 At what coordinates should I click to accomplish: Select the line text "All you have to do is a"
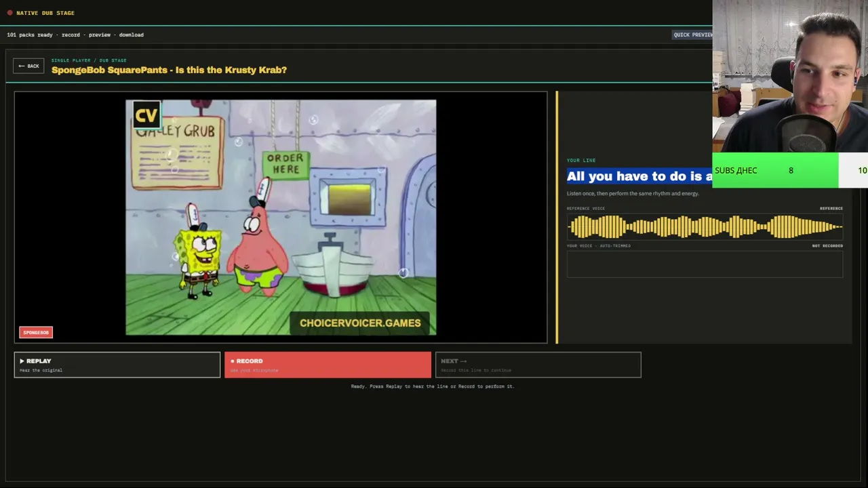tap(639, 176)
